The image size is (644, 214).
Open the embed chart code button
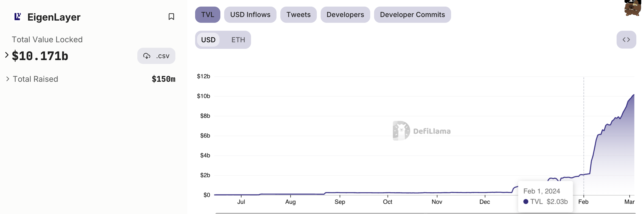[x=626, y=40]
